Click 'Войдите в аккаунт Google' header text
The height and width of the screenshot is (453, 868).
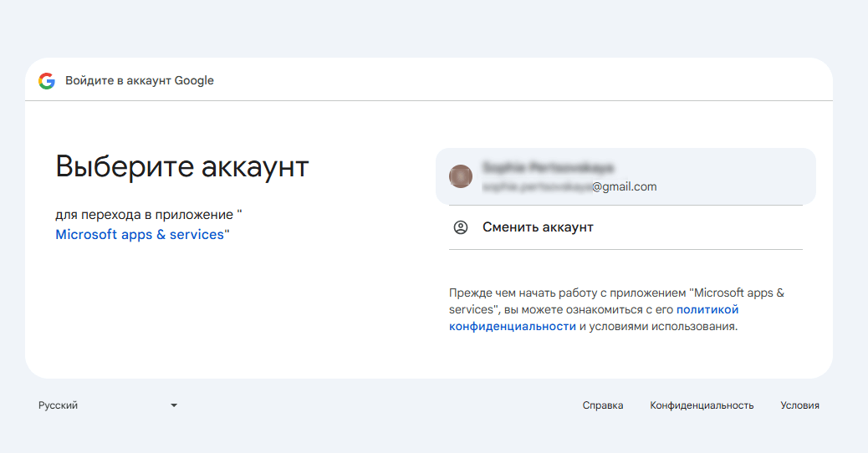coord(140,81)
